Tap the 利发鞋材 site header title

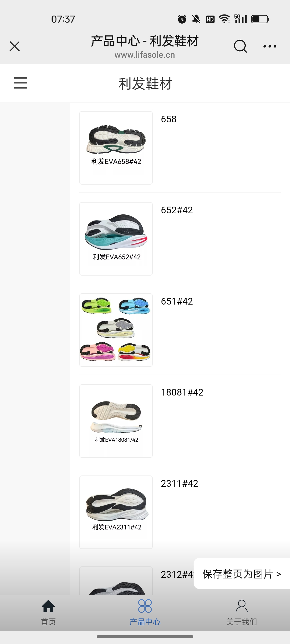coord(145,83)
